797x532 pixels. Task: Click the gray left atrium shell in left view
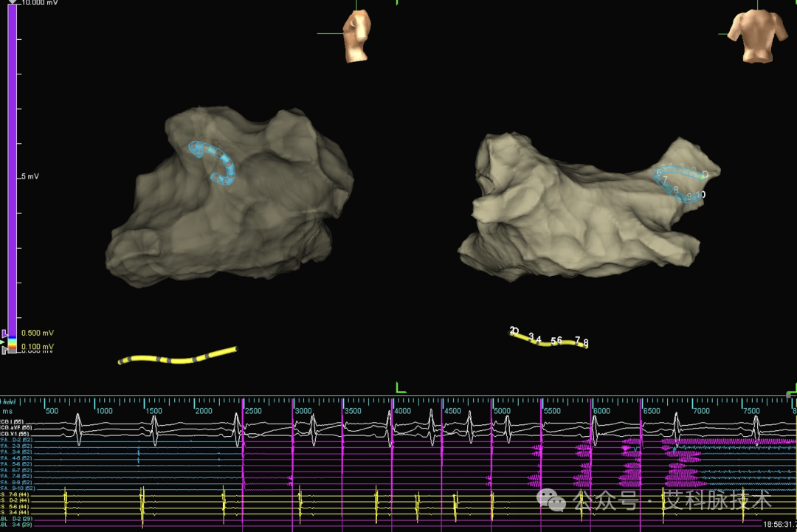[229, 198]
